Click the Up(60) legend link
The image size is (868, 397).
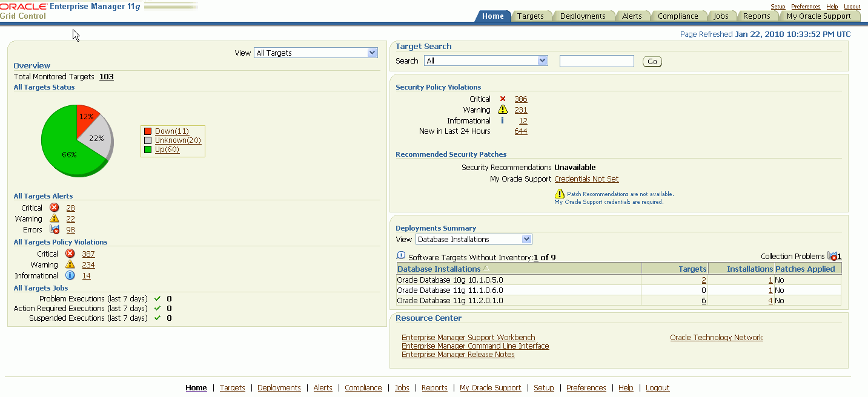(167, 149)
